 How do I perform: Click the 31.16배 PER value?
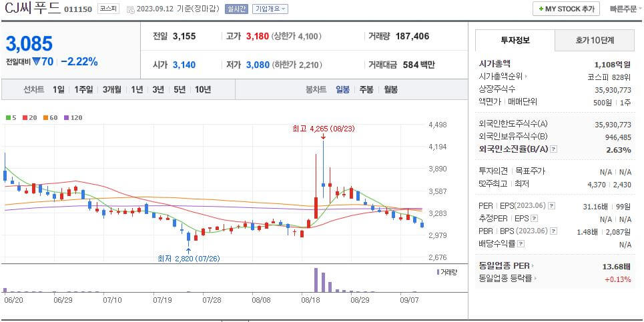pyautogui.click(x=595, y=206)
